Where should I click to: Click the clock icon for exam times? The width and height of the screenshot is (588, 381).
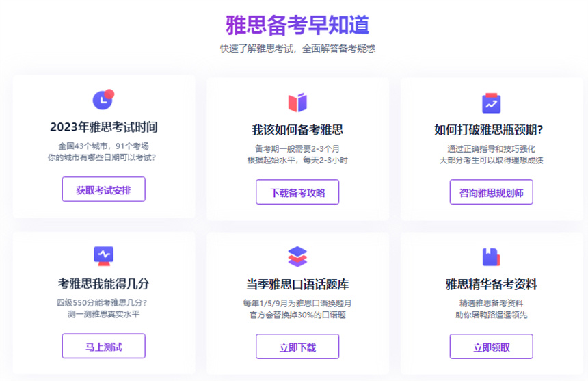click(x=103, y=99)
